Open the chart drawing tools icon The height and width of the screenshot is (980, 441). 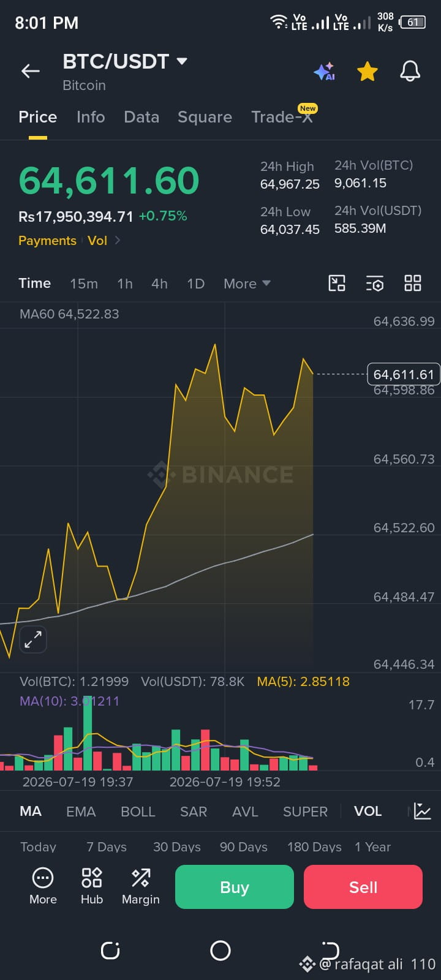(337, 283)
